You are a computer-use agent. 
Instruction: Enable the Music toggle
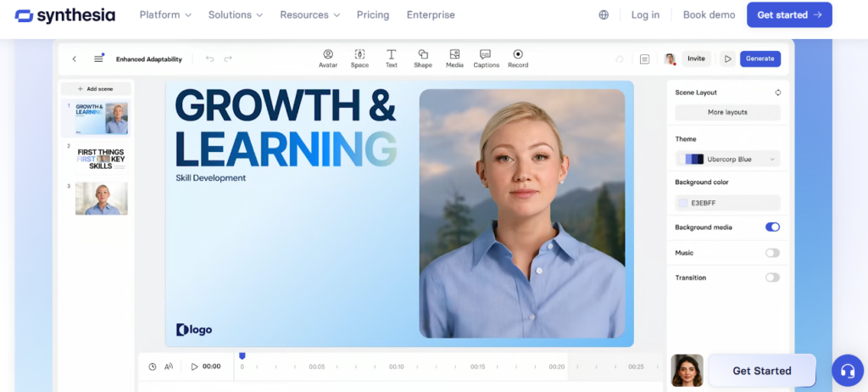772,253
